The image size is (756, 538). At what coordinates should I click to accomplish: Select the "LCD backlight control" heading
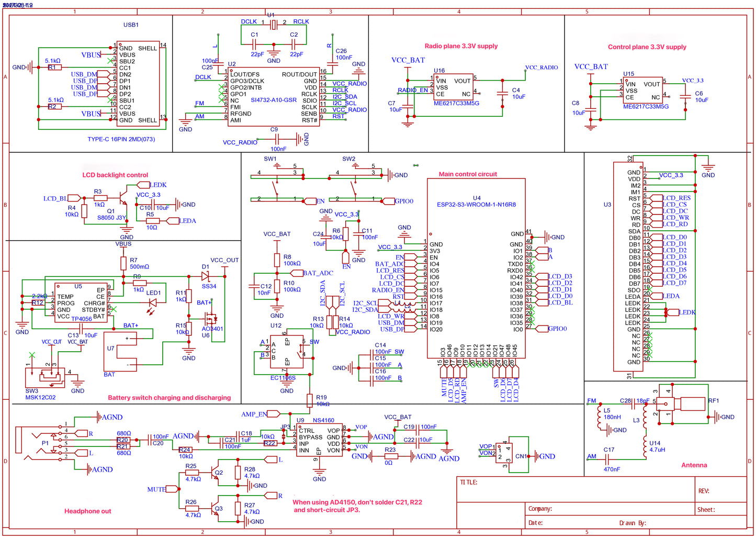tap(115, 175)
